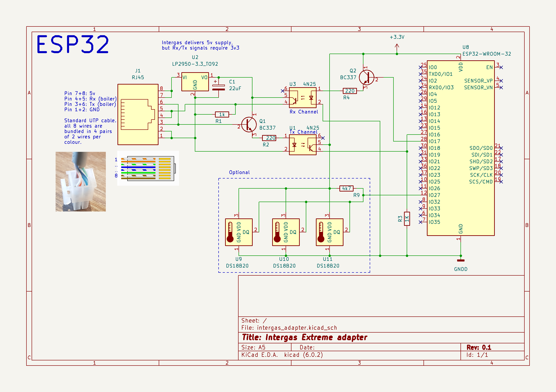The image size is (556, 392).
Task: Select the C1 22uF capacitor symbol
Action: 218,87
